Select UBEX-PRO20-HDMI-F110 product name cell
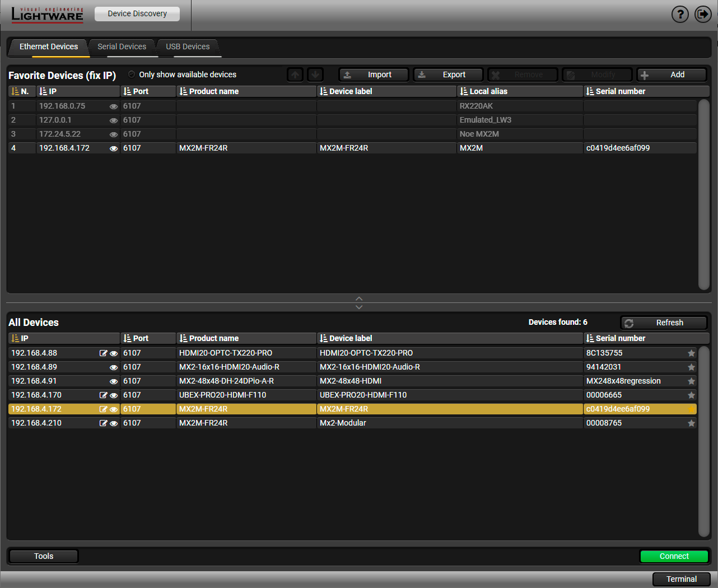 point(246,395)
